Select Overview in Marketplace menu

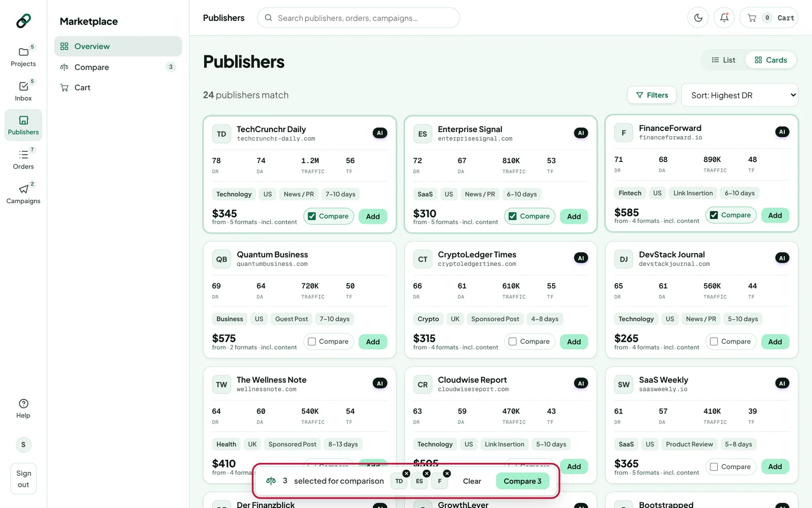pyautogui.click(x=118, y=46)
